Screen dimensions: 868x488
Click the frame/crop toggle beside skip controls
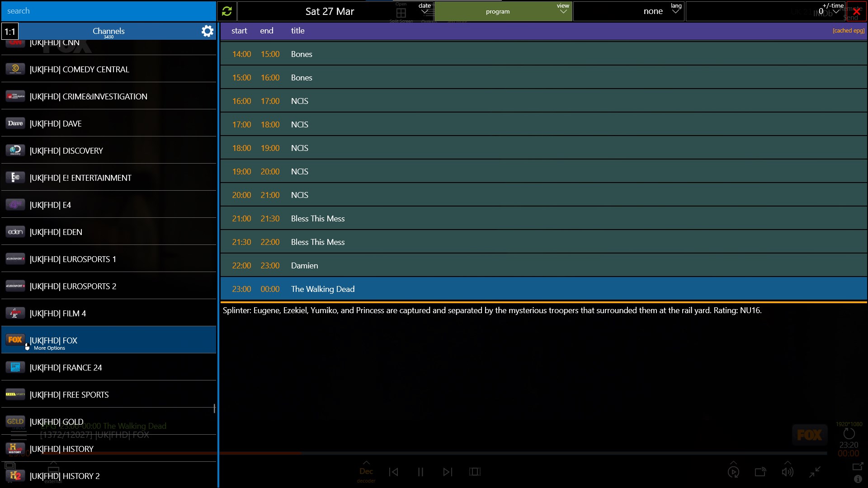coord(475,471)
